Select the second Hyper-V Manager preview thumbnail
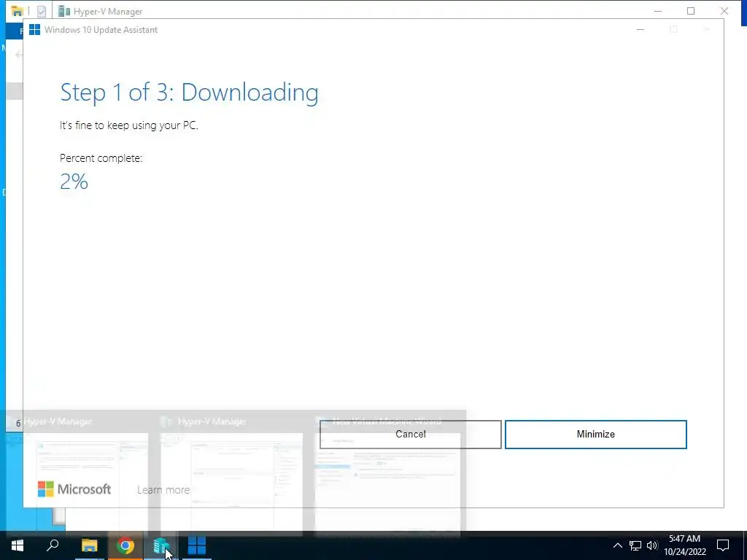The height and width of the screenshot is (560, 747). point(231,474)
